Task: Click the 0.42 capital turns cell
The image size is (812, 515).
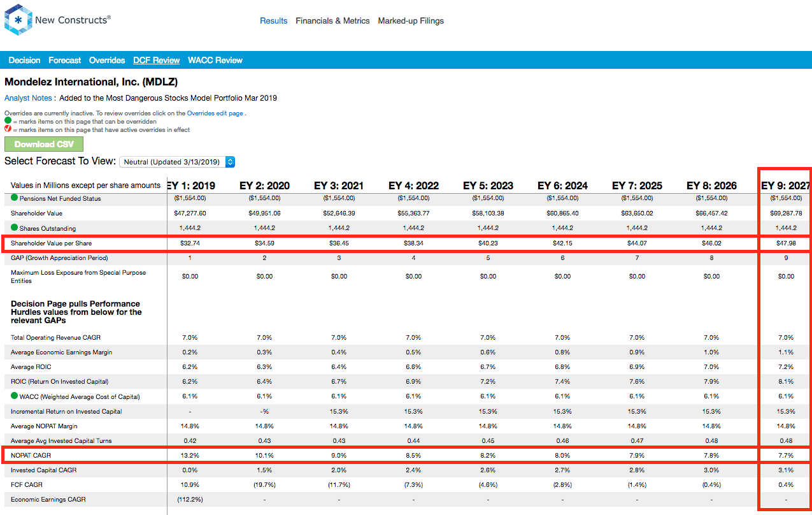Action: [190, 440]
